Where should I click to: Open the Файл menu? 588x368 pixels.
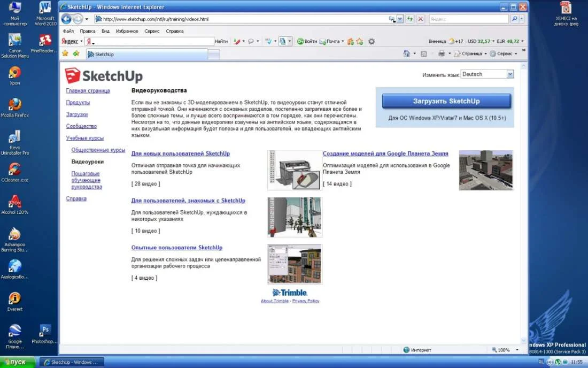tap(68, 31)
